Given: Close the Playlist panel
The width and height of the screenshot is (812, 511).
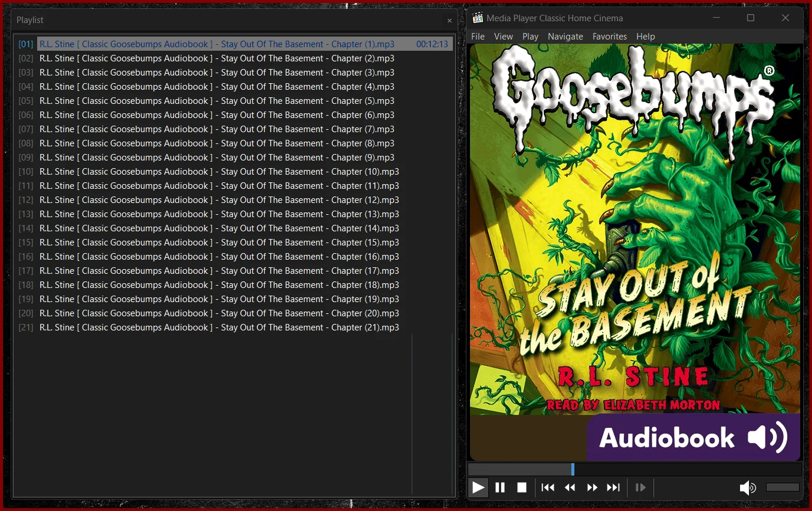Looking at the screenshot, I should click(x=449, y=21).
